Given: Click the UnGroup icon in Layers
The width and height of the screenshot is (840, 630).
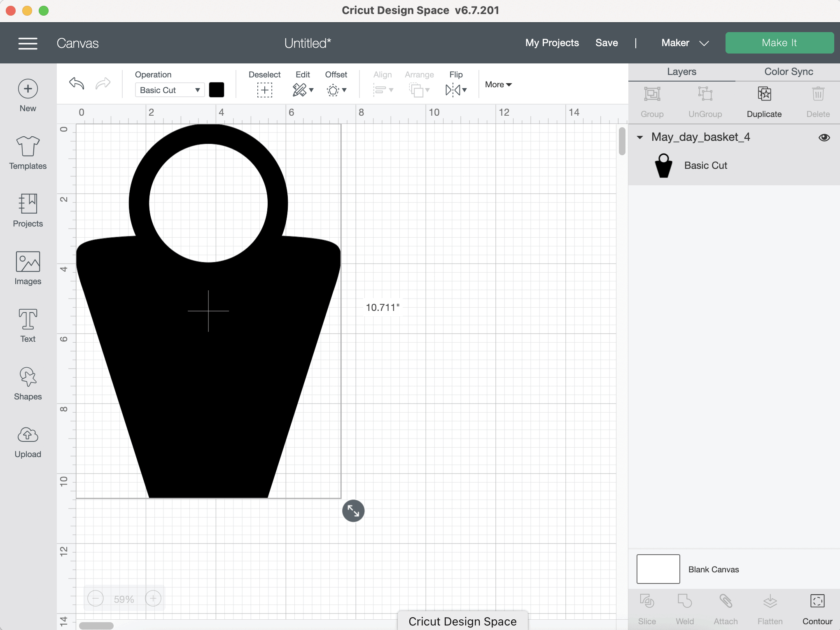Looking at the screenshot, I should pyautogui.click(x=705, y=94).
